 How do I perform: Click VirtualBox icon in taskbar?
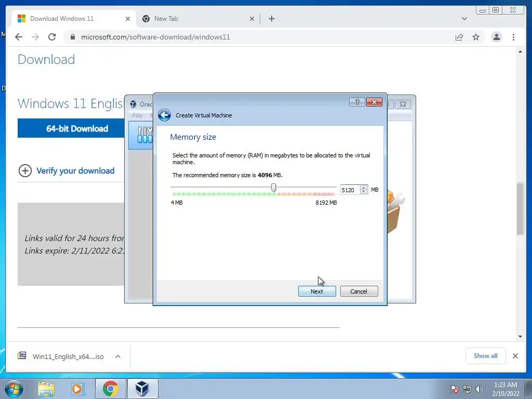[142, 389]
